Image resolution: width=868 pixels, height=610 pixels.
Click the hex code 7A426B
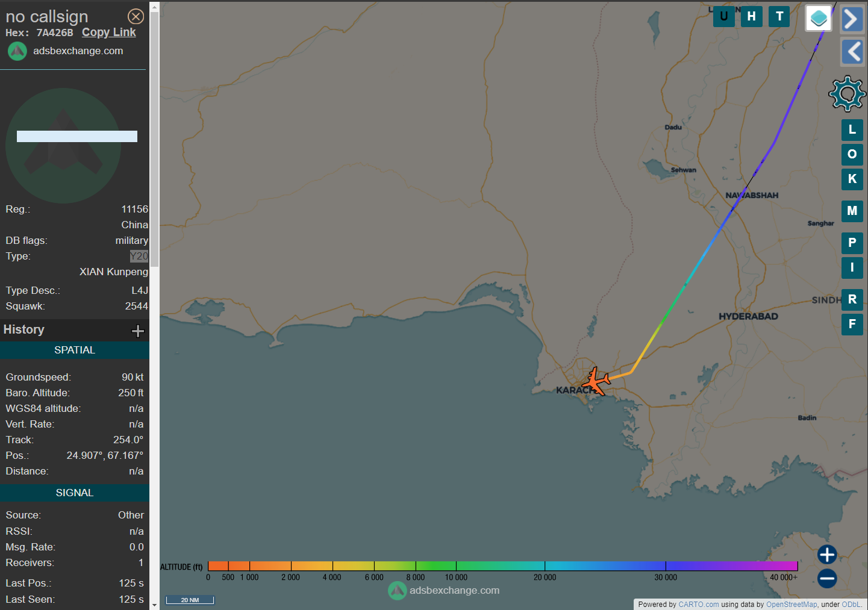pyautogui.click(x=55, y=33)
